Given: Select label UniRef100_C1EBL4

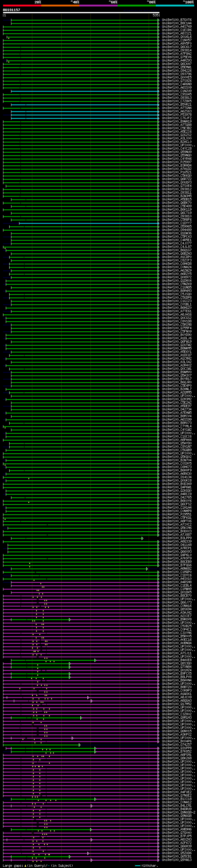Looking at the screenshot, I should coord(176,585).
